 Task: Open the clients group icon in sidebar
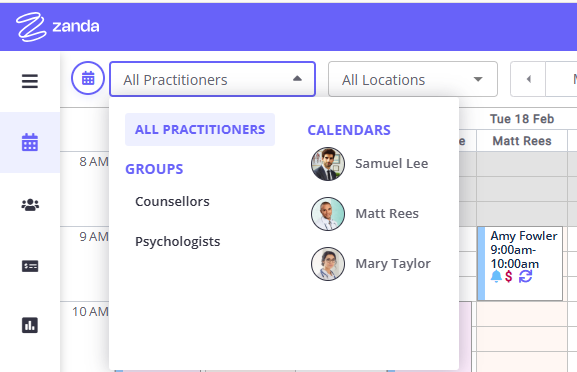[x=30, y=205]
